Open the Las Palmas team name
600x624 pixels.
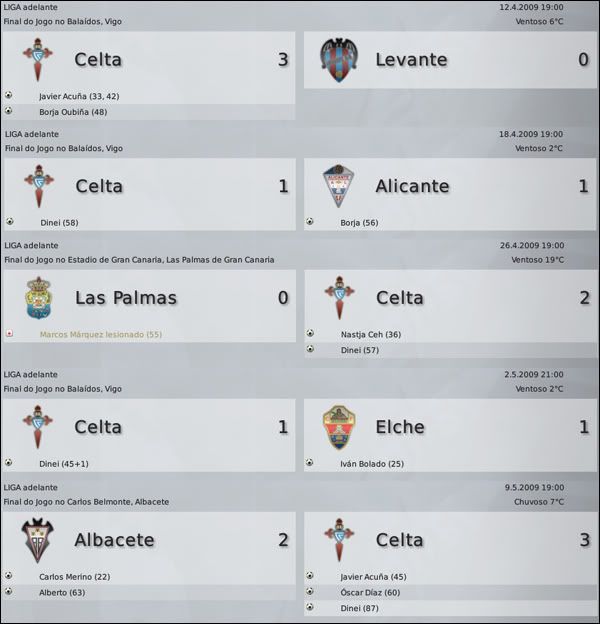coord(126,298)
